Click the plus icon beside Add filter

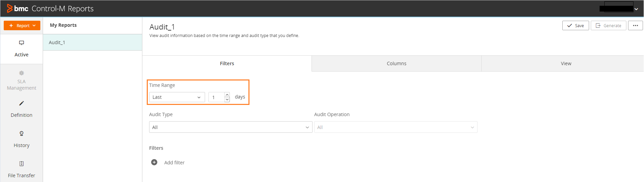(154, 162)
